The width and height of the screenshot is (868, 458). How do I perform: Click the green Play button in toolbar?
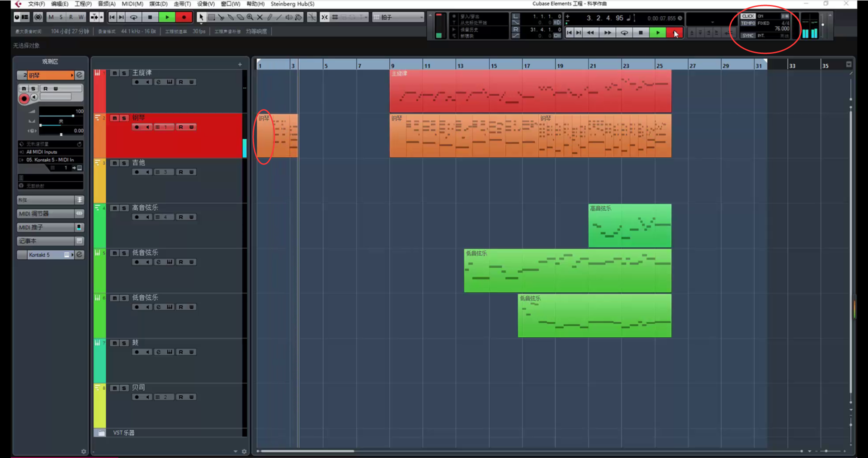(167, 17)
